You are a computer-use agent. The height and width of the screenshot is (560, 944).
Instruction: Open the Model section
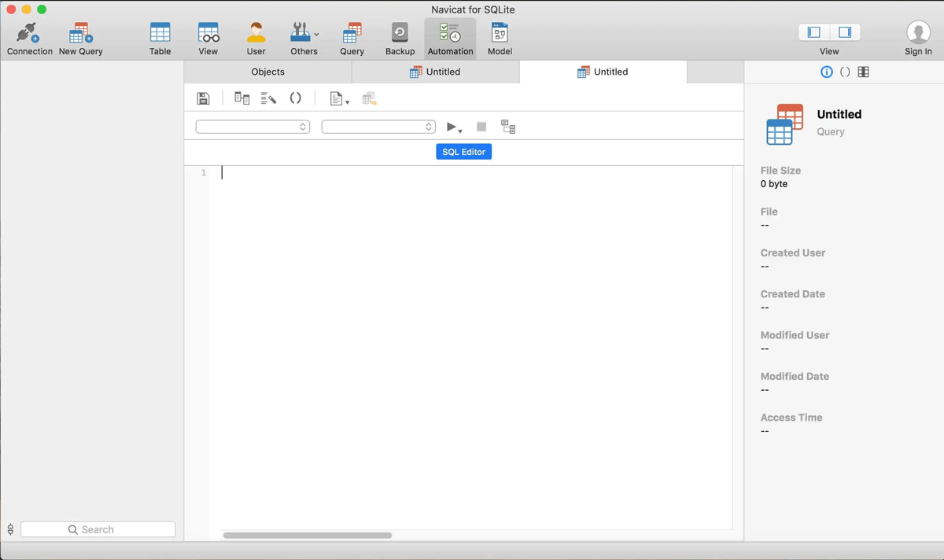click(x=500, y=39)
